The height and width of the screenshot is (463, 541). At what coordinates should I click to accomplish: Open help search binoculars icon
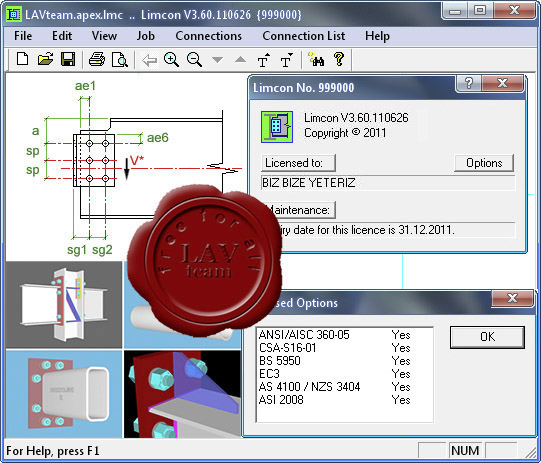tap(316, 59)
